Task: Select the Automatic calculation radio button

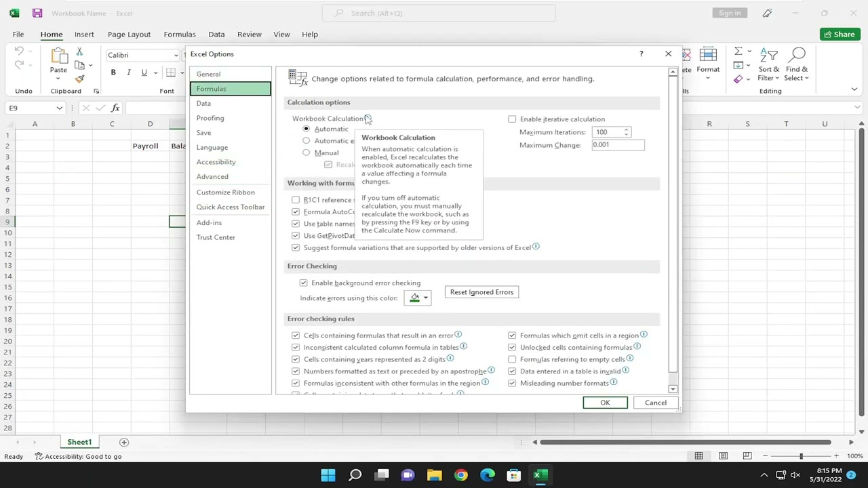Action: click(x=307, y=129)
